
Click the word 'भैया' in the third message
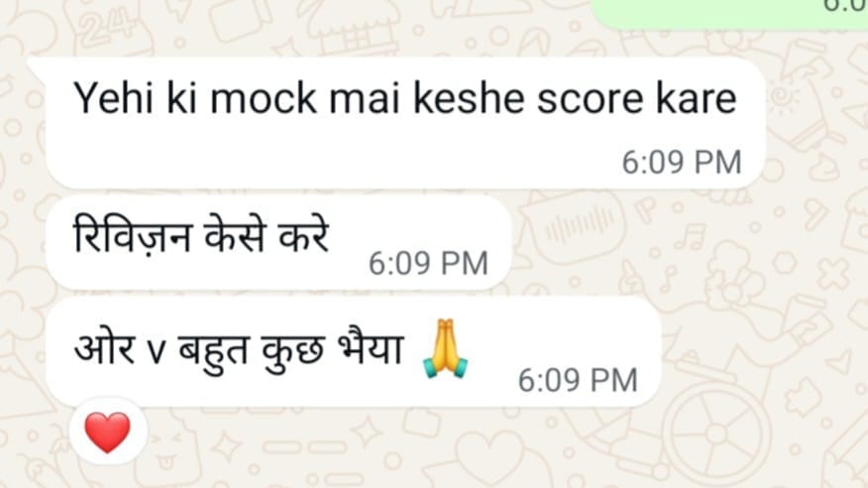tap(369, 349)
